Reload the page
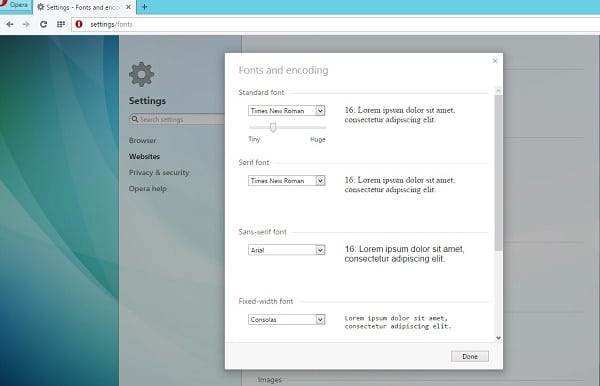600x386 pixels. [43, 24]
